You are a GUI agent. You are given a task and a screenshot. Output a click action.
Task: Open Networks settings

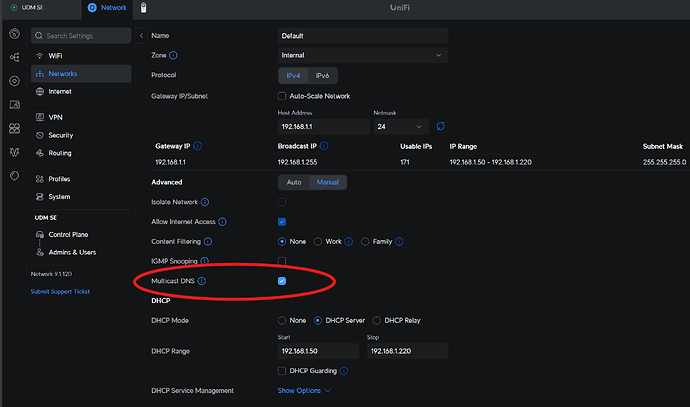point(81,73)
